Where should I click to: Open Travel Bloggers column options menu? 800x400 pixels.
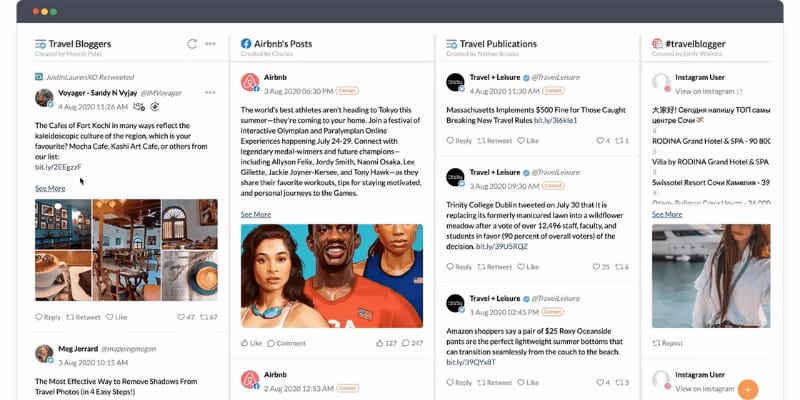tap(210, 44)
